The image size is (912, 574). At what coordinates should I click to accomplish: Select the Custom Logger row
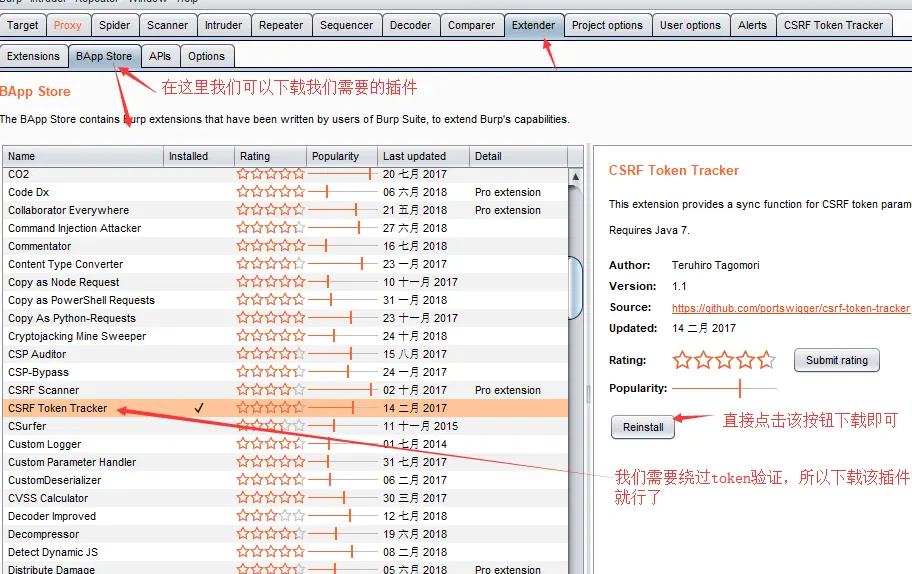285,444
